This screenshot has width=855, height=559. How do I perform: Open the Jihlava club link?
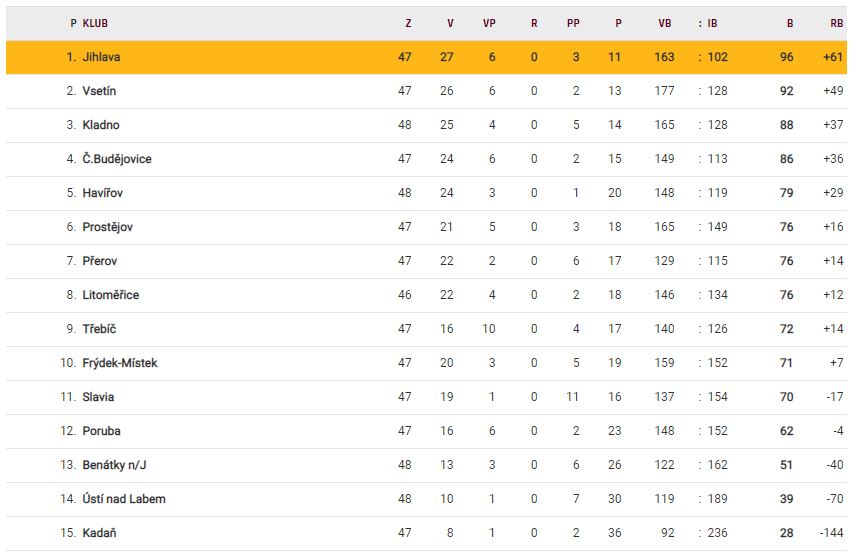coord(101,57)
